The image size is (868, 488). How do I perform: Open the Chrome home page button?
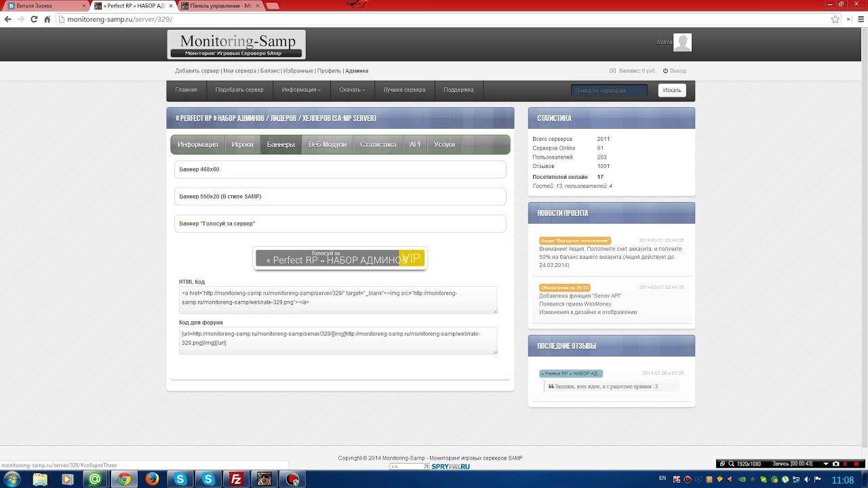[x=47, y=20]
